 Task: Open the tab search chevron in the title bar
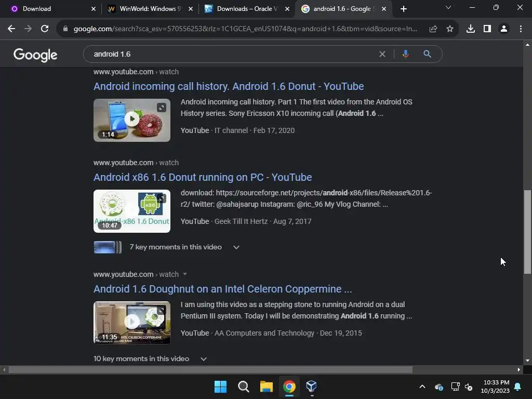click(448, 7)
